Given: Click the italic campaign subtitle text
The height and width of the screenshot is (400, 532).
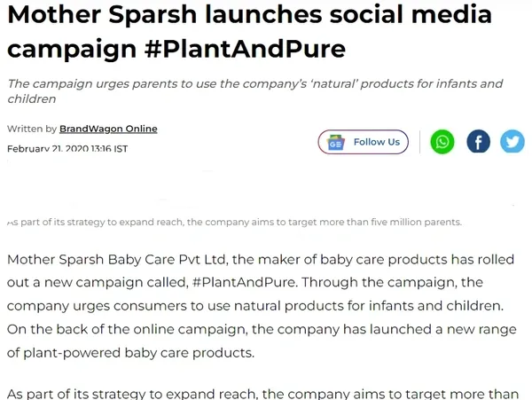Looking at the screenshot, I should pyautogui.click(x=254, y=91).
